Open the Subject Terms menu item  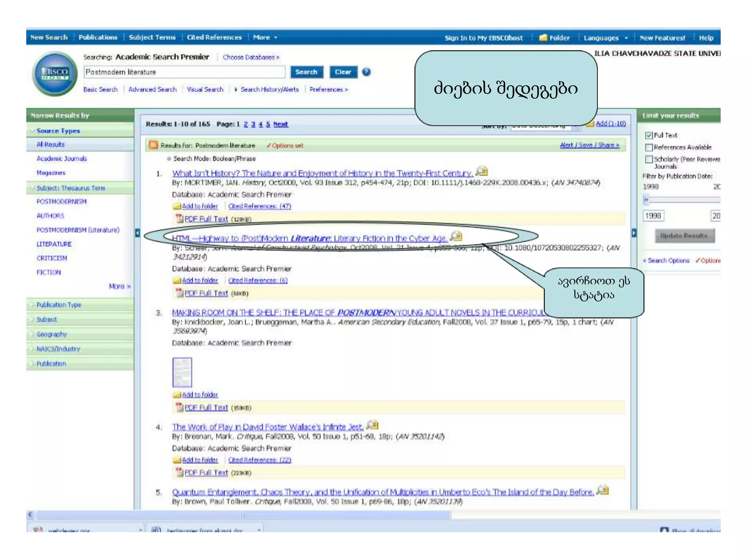(x=152, y=37)
